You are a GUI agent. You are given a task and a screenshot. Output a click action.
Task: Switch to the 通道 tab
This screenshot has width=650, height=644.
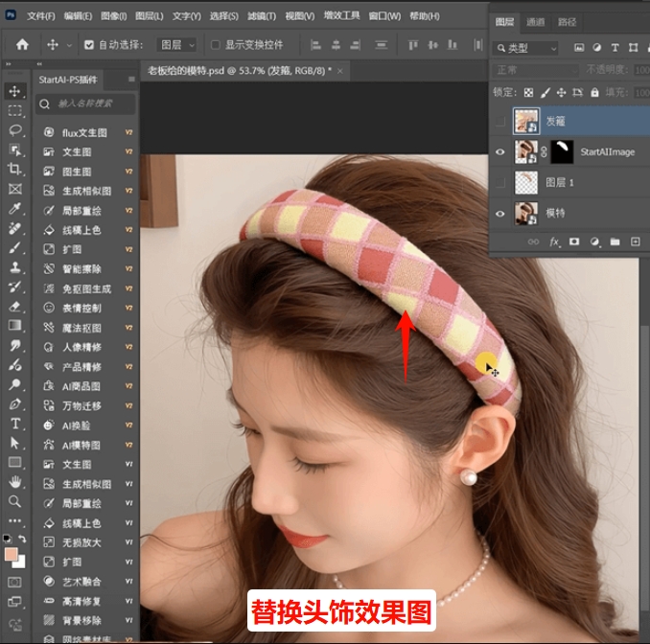click(x=535, y=21)
